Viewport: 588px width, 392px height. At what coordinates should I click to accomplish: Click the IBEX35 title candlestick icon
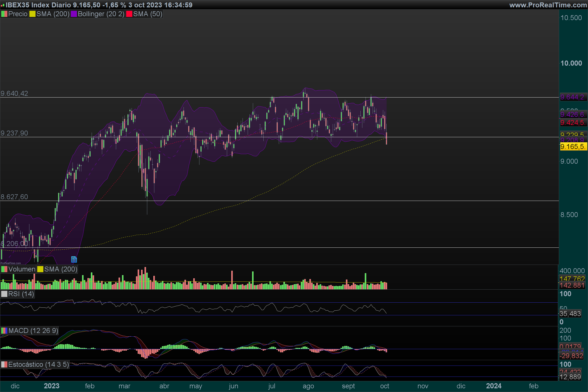2,5
